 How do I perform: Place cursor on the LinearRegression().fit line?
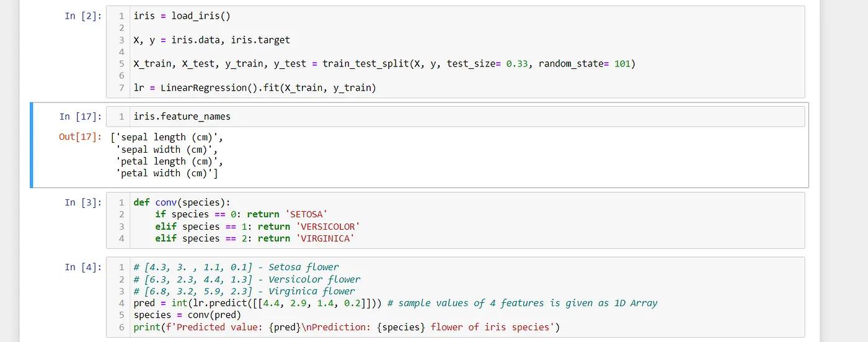(255, 88)
